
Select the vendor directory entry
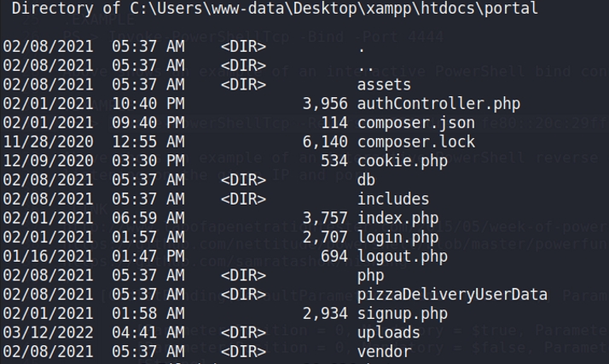[x=384, y=350]
